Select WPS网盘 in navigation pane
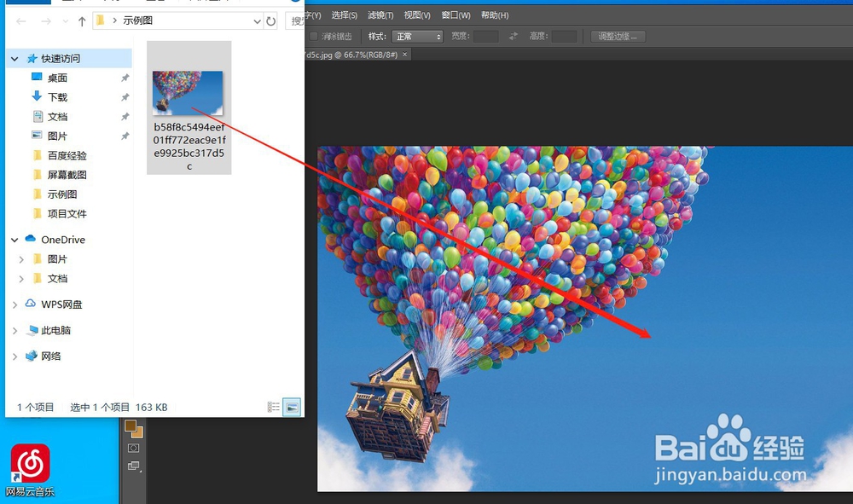 (x=61, y=304)
